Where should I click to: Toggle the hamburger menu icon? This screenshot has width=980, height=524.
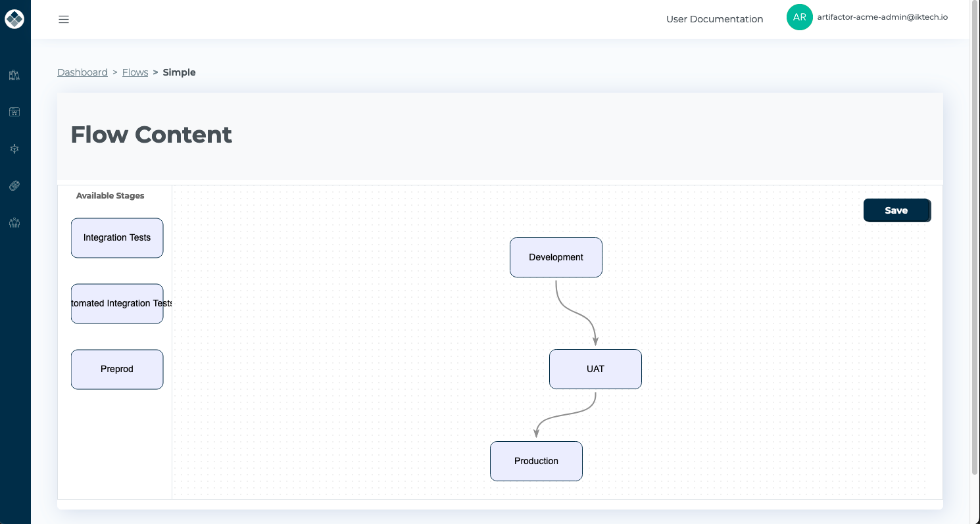click(x=64, y=19)
